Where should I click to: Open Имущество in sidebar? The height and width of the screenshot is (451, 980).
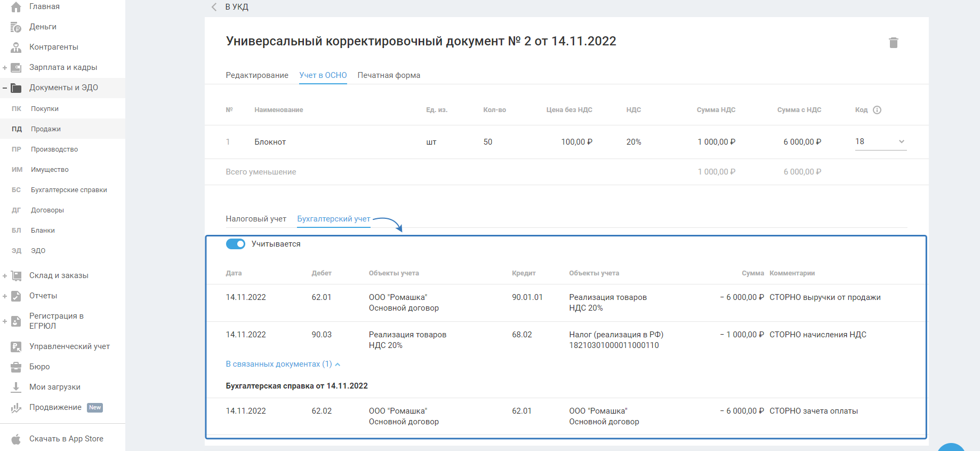pyautogui.click(x=50, y=170)
